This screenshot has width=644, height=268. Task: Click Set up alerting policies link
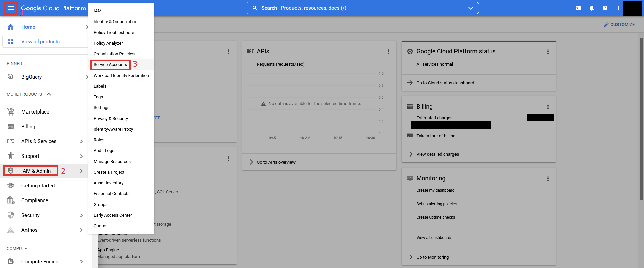436,204
